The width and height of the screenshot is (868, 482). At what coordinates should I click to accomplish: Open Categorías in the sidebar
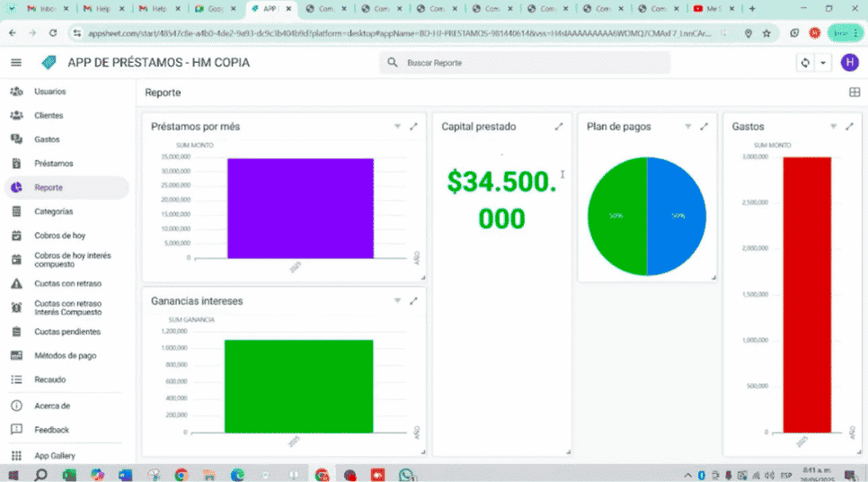[66, 211]
